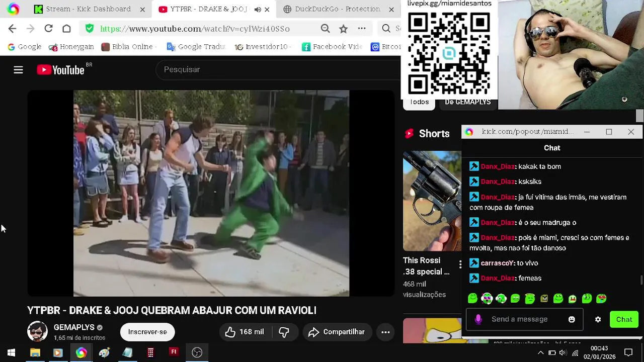The height and width of the screenshot is (362, 644).
Task: Close the Kick Dashboard tab
Action: [142, 9]
